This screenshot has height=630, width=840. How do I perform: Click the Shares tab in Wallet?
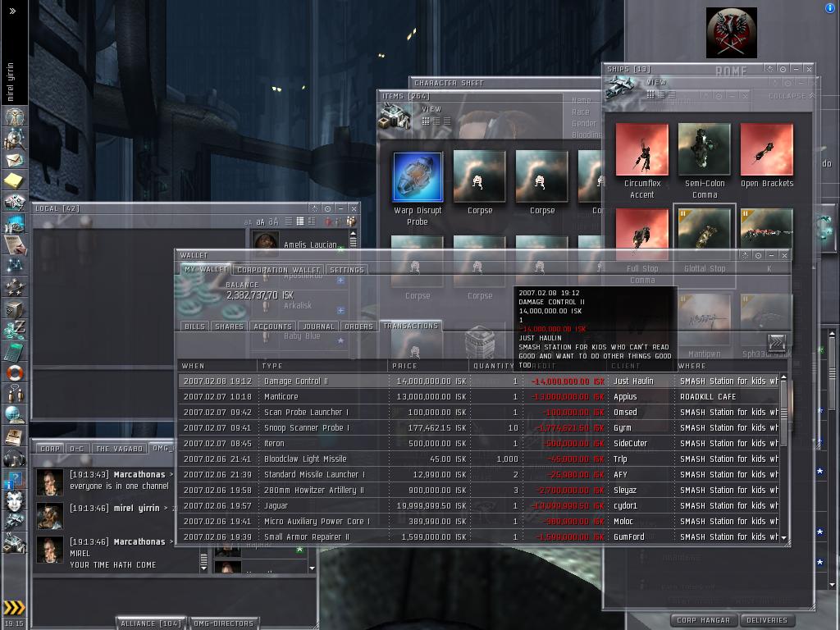tap(229, 326)
